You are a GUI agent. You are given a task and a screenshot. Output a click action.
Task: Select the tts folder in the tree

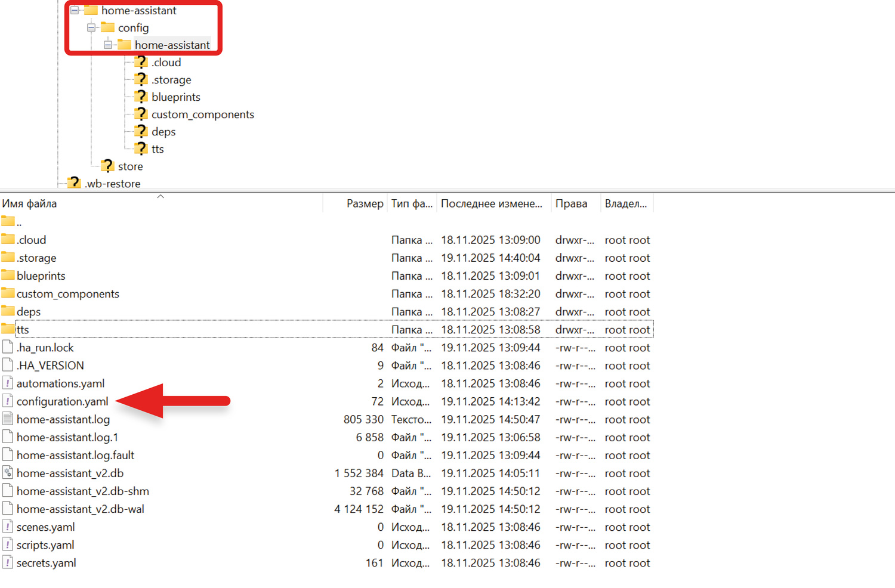click(158, 149)
